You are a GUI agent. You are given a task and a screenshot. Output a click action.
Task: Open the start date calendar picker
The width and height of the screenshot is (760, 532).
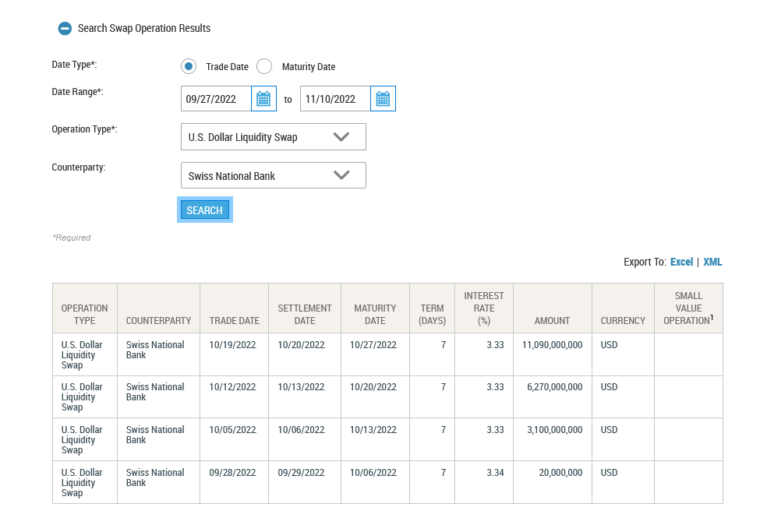tap(263, 99)
